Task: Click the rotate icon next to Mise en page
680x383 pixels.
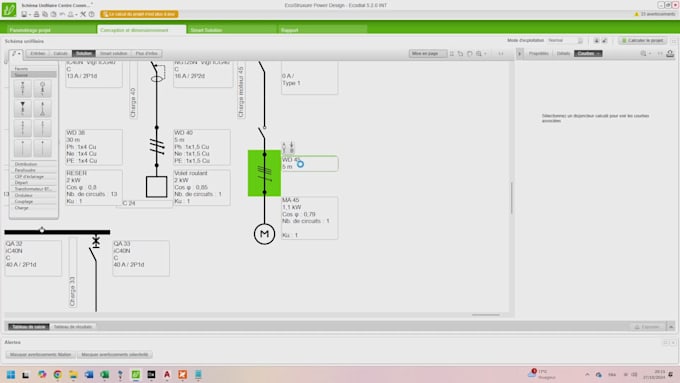Action: [460, 54]
